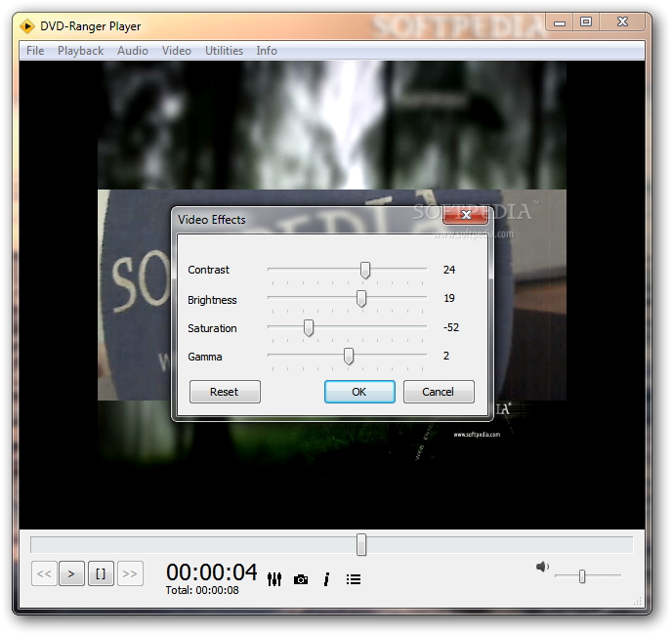Minimize the DVD-Ranger Player window

[x=560, y=22]
